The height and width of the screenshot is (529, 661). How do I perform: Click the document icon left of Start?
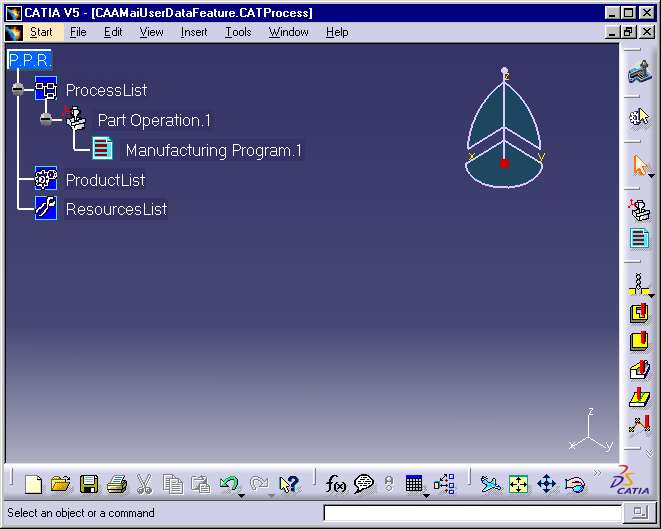pos(13,32)
